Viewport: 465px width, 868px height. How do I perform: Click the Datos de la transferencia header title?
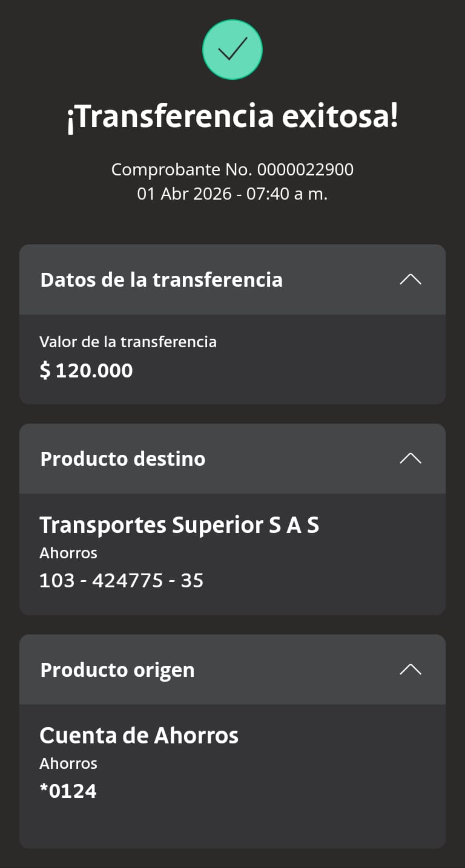(x=161, y=279)
